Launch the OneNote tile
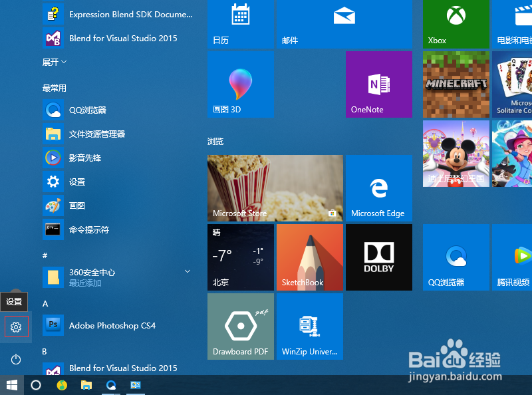Image resolution: width=532 pixels, height=395 pixels. [379, 84]
